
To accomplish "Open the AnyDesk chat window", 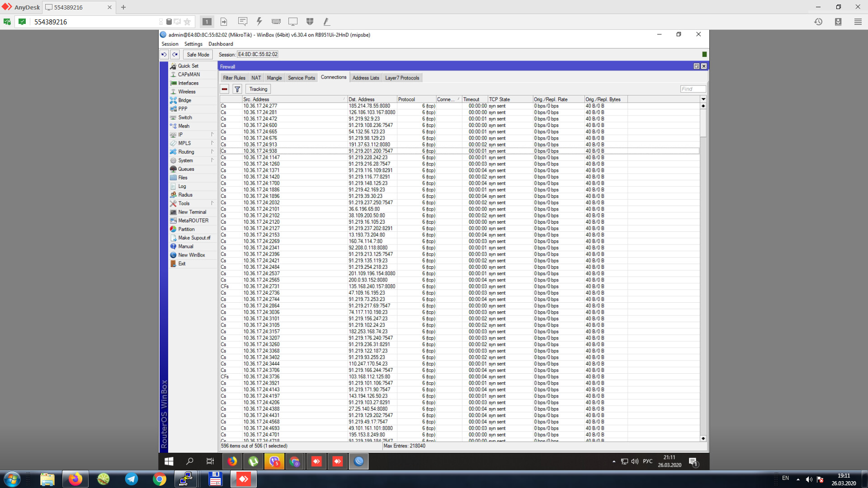I will pyautogui.click(x=243, y=21).
